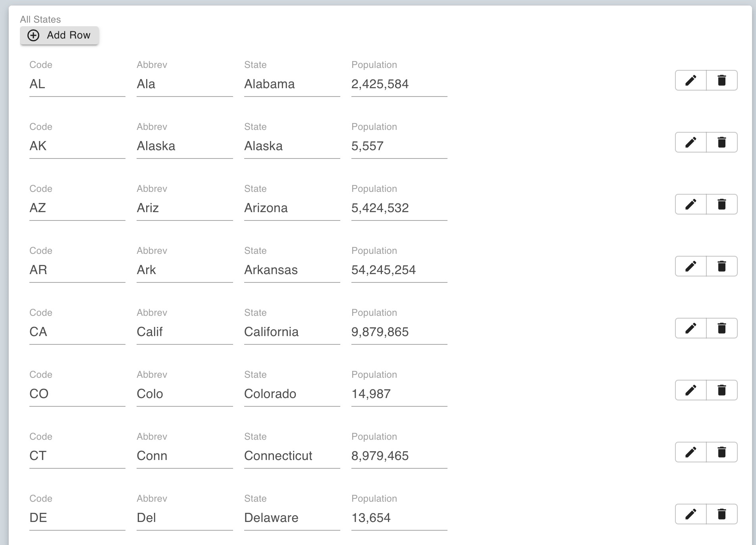Click the Colo abbreviation field

pyautogui.click(x=184, y=394)
